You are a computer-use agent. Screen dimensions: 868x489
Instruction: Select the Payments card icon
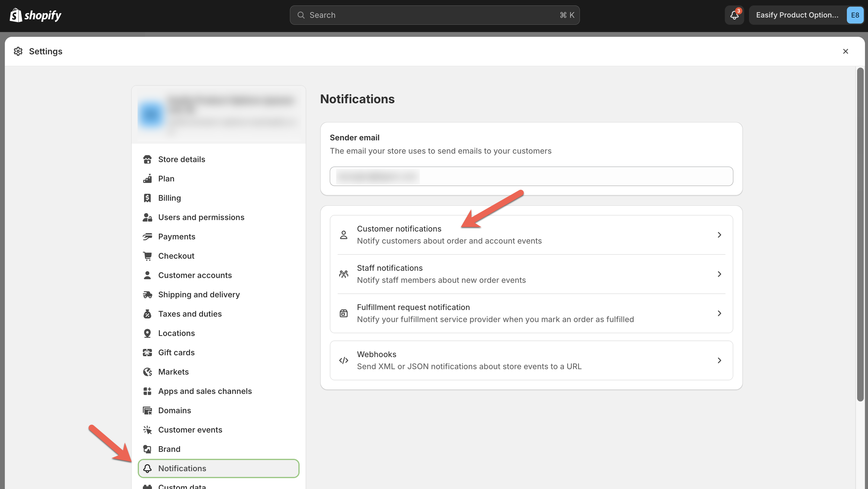(148, 236)
